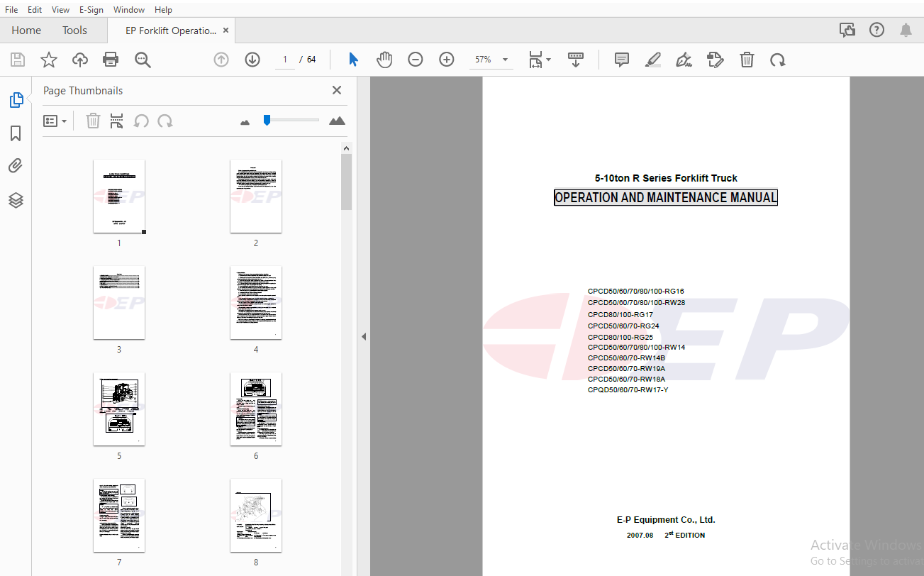Select the EP Forklift Operation document tab
Viewport: 924px width, 576px height.
click(171, 31)
